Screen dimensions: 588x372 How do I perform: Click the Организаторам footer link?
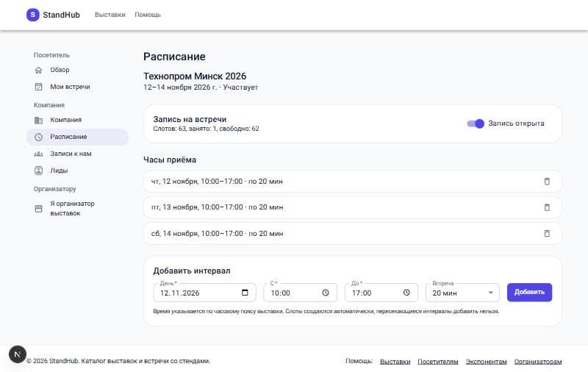click(538, 362)
